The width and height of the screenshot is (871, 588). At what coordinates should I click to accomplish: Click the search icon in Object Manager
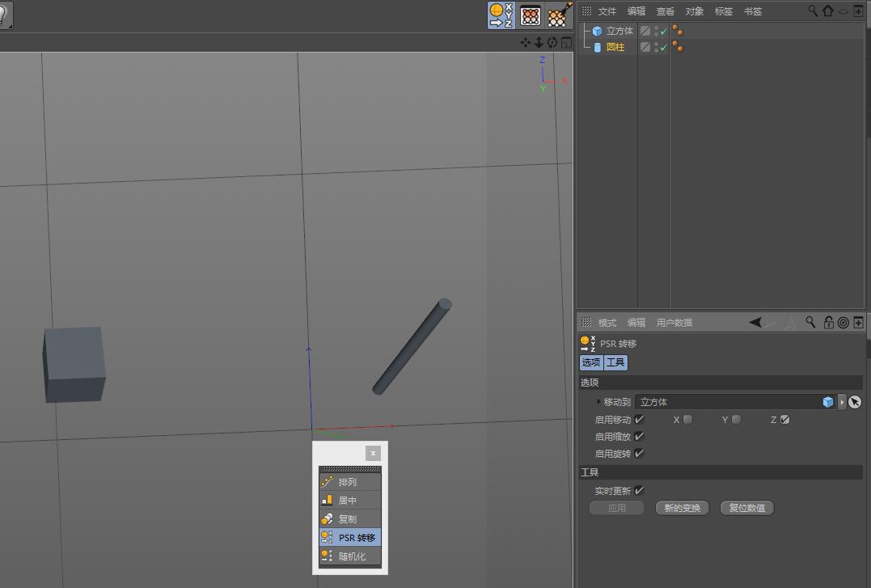[813, 11]
